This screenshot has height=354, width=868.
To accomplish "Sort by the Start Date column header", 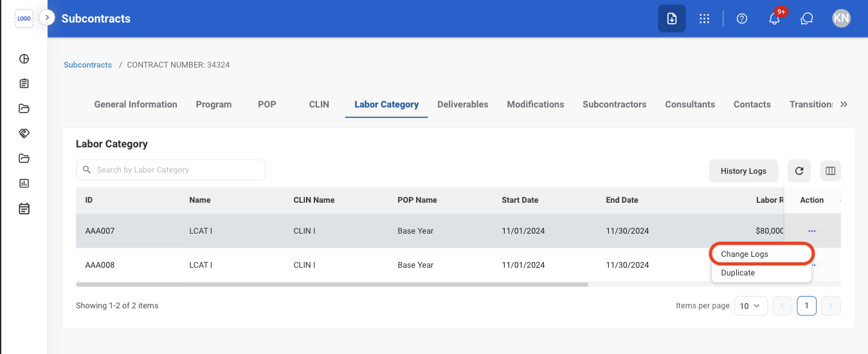I will point(520,200).
